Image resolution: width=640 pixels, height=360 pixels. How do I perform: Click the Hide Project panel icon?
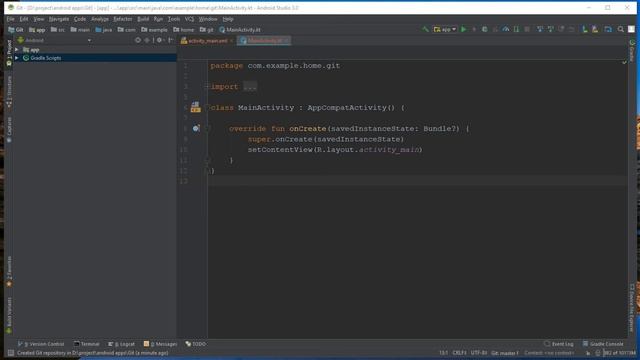pos(171,40)
